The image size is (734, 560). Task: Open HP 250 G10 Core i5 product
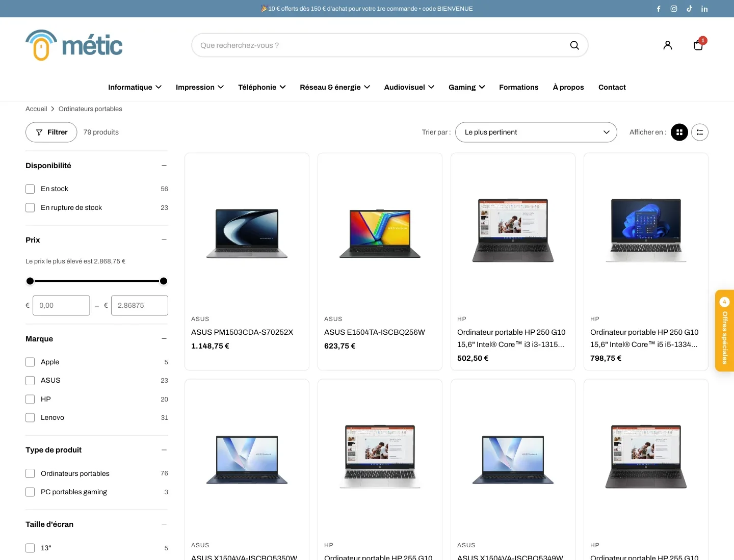[x=644, y=338]
